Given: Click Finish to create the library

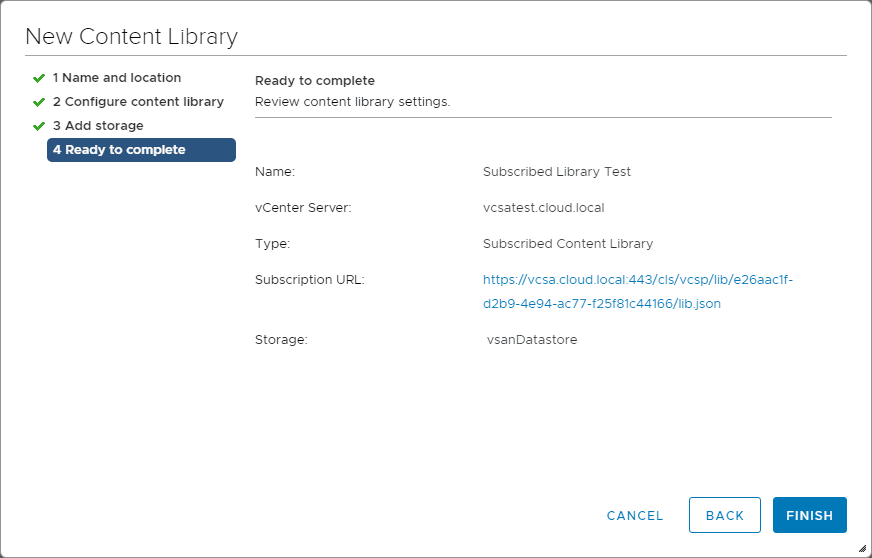Looking at the screenshot, I should (x=809, y=515).
